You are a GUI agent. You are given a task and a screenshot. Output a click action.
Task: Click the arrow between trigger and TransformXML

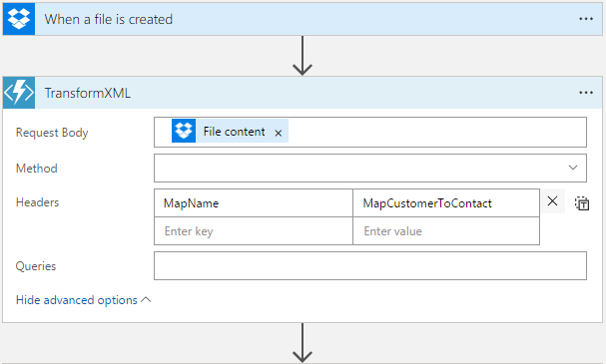tap(303, 56)
